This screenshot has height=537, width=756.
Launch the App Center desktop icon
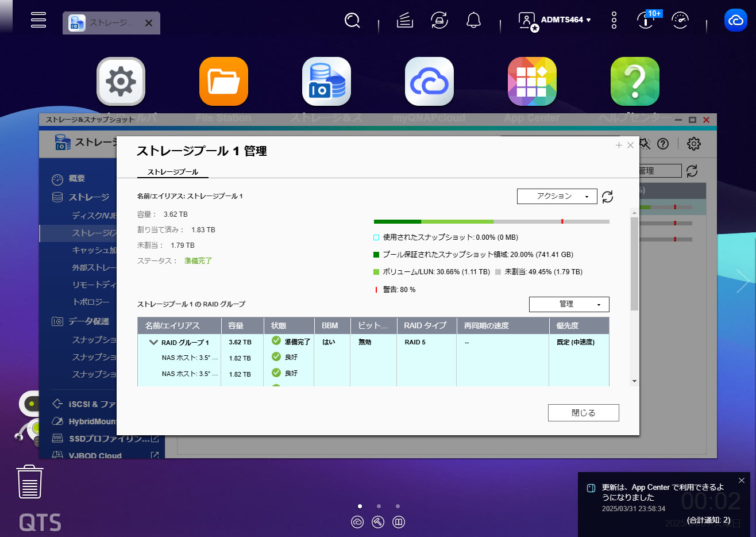[x=532, y=82]
